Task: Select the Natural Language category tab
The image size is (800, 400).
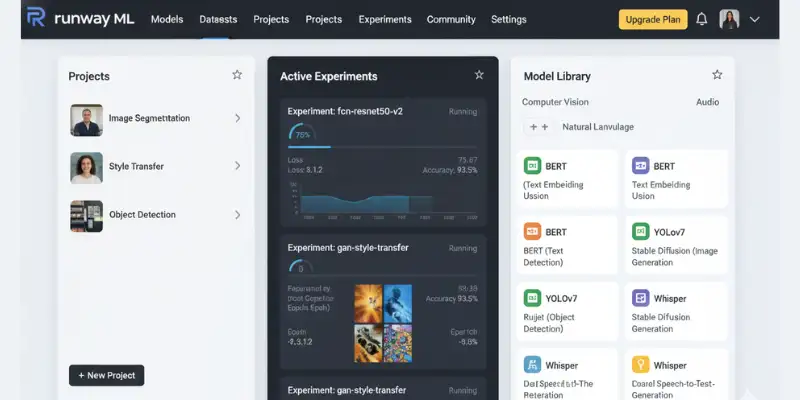Action: [x=598, y=127]
